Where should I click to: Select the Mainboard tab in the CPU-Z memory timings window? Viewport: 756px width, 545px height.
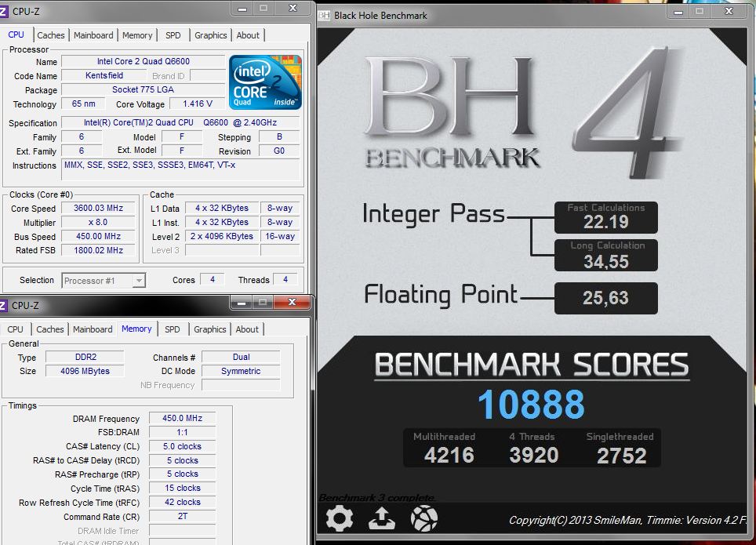[93, 329]
